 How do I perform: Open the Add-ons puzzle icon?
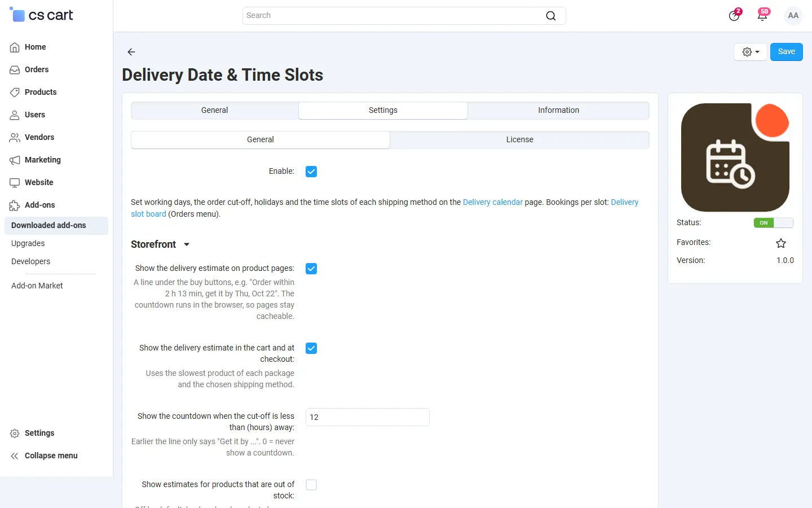pyautogui.click(x=15, y=205)
